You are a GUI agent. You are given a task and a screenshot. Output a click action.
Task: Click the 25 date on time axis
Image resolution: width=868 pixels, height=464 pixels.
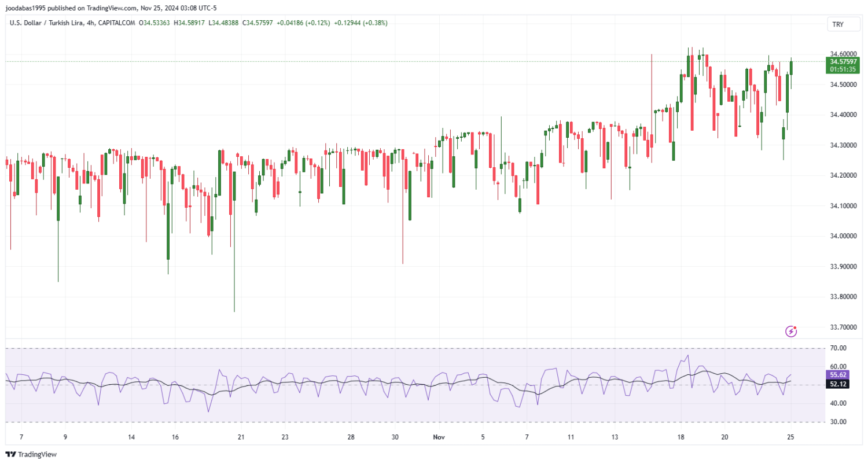[x=790, y=437]
